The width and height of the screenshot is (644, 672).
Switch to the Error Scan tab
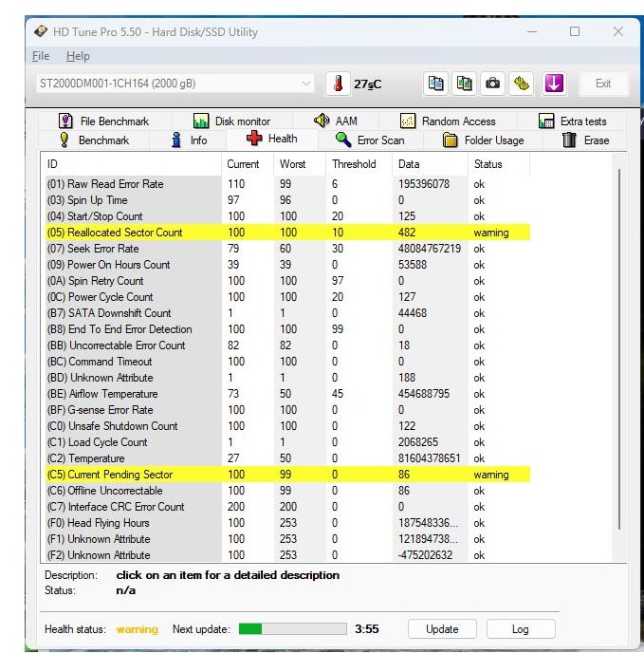pos(370,140)
